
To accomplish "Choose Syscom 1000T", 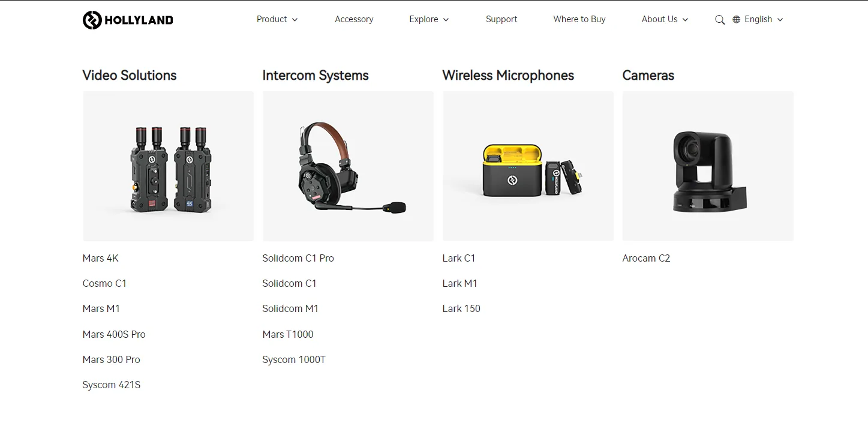I will pyautogui.click(x=294, y=359).
